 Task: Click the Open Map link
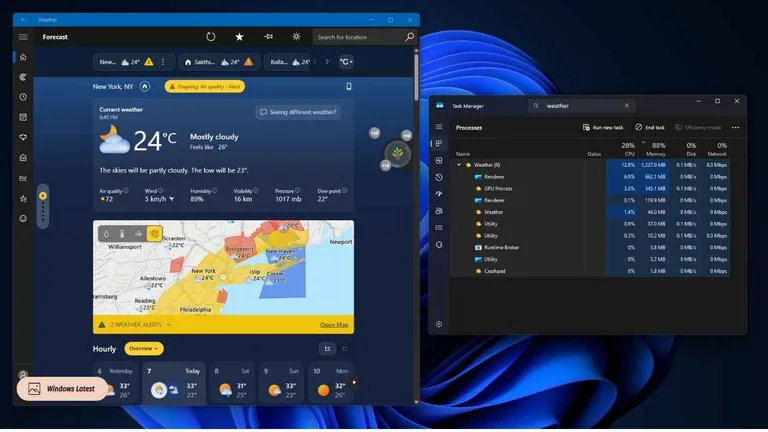pyautogui.click(x=334, y=325)
